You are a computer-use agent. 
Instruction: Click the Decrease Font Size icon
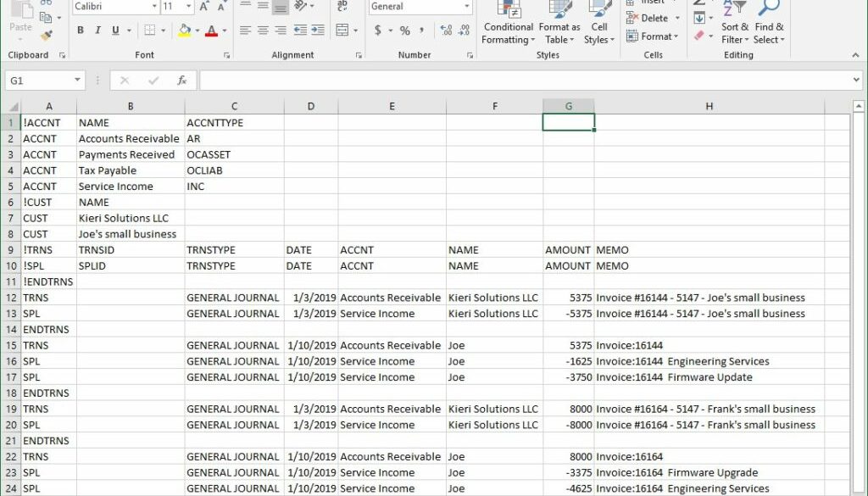(x=221, y=7)
